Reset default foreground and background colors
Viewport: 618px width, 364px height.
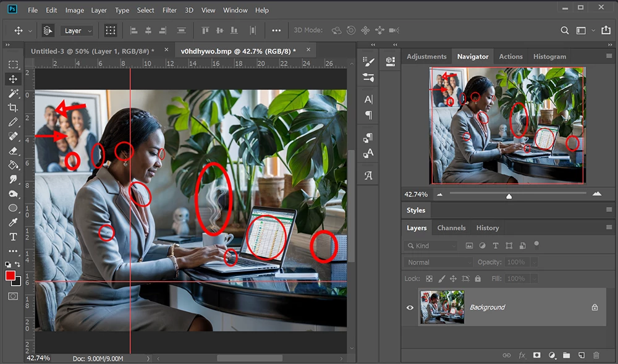coord(8,265)
